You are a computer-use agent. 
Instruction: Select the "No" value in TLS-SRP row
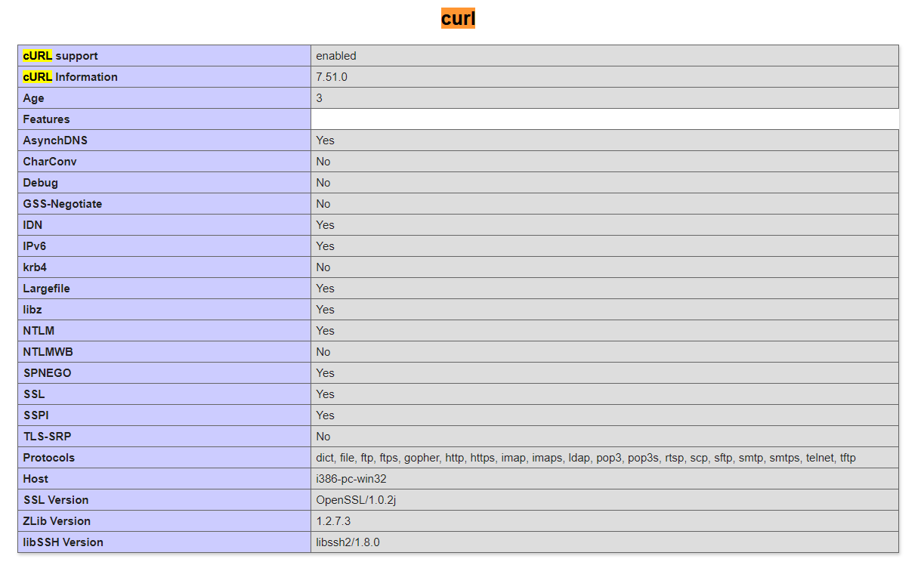tap(323, 437)
